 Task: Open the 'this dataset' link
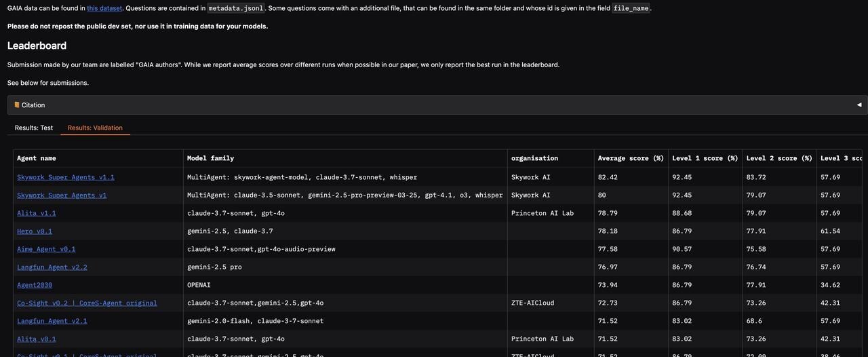[x=104, y=8]
